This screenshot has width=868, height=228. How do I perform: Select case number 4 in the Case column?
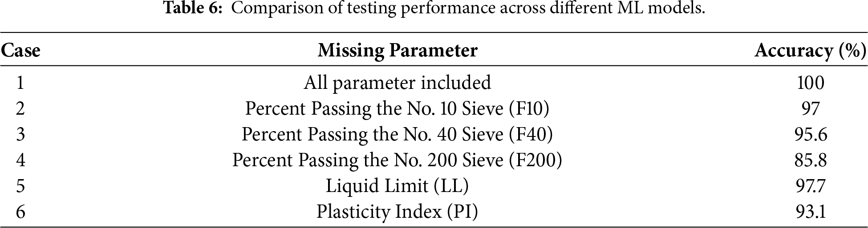tap(20, 160)
